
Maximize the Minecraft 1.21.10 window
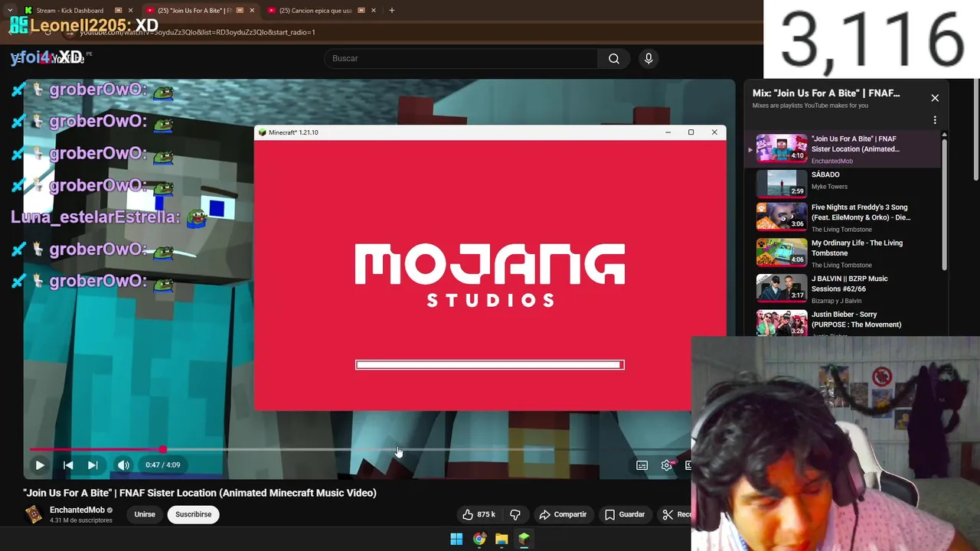coord(691,132)
